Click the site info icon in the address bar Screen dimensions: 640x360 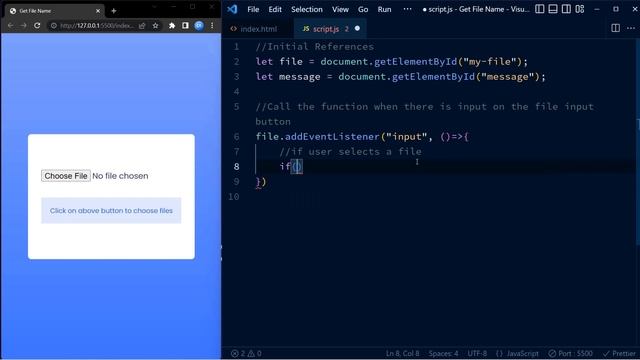click(x=53, y=26)
